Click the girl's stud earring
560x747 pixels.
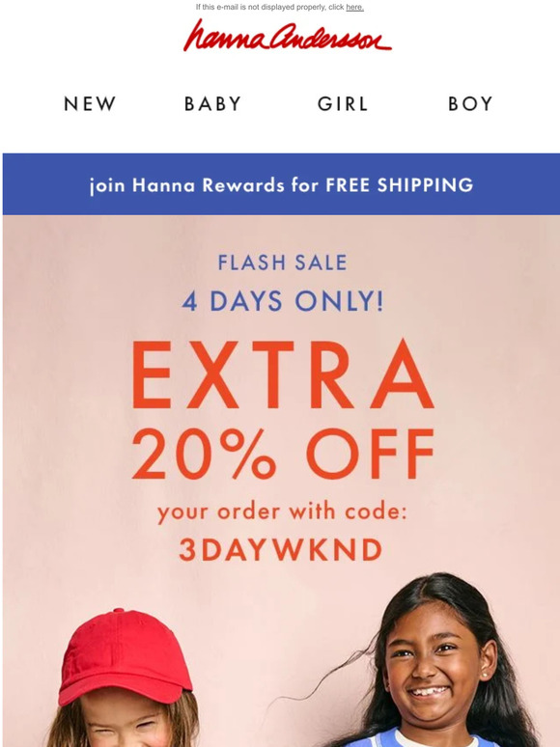tap(483, 675)
